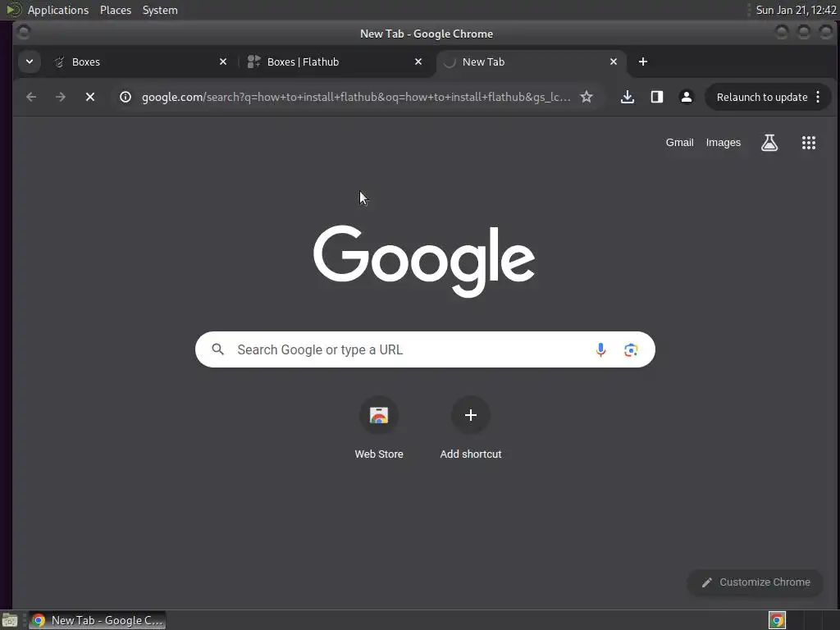The height and width of the screenshot is (630, 840).
Task: Open the Google apps grid
Action: 808,143
